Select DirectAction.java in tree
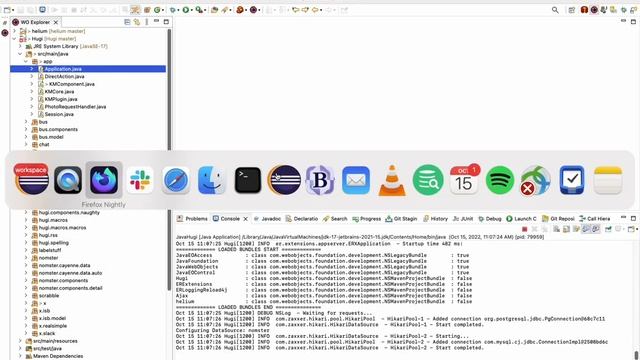640x360 pixels. coord(64,76)
